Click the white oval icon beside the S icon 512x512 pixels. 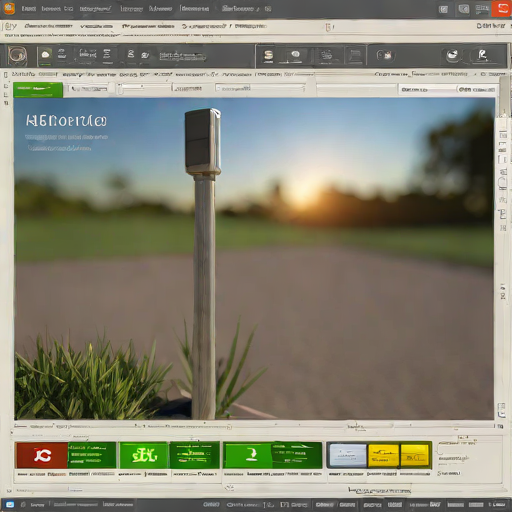click(x=295, y=55)
